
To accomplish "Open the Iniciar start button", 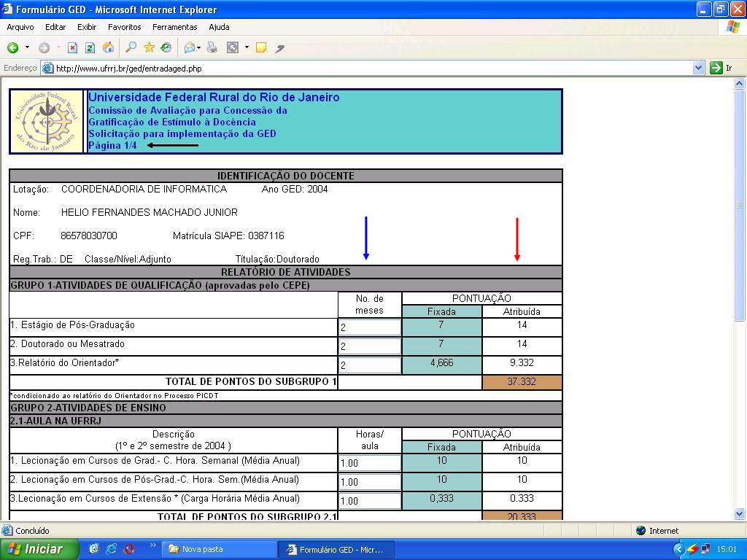I will (x=38, y=549).
